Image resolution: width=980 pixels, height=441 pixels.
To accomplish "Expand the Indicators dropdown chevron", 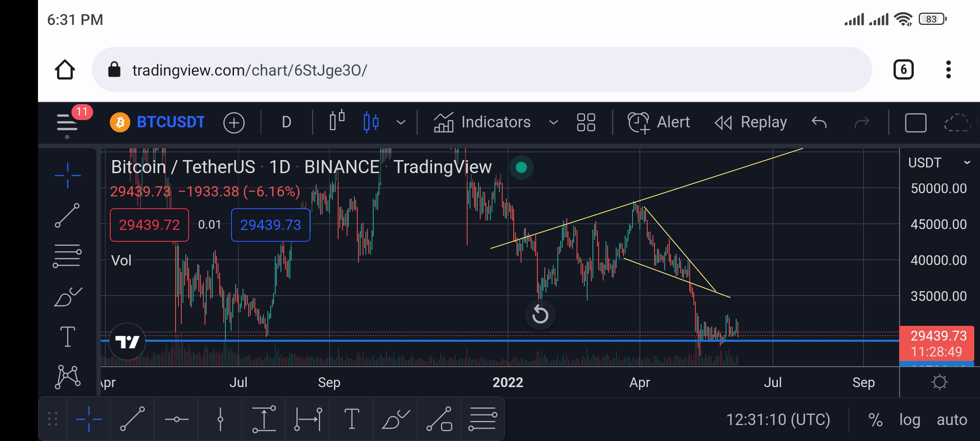I will [553, 122].
